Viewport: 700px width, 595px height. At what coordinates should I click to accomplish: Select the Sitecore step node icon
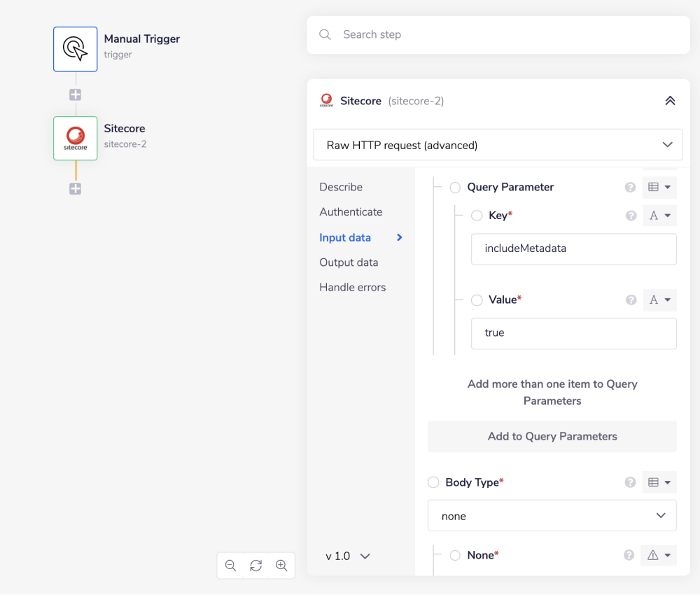tap(76, 139)
